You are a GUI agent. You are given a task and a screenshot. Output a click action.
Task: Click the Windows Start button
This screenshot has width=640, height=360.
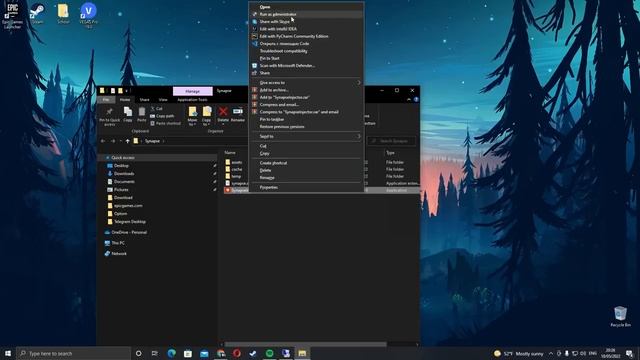[8, 353]
